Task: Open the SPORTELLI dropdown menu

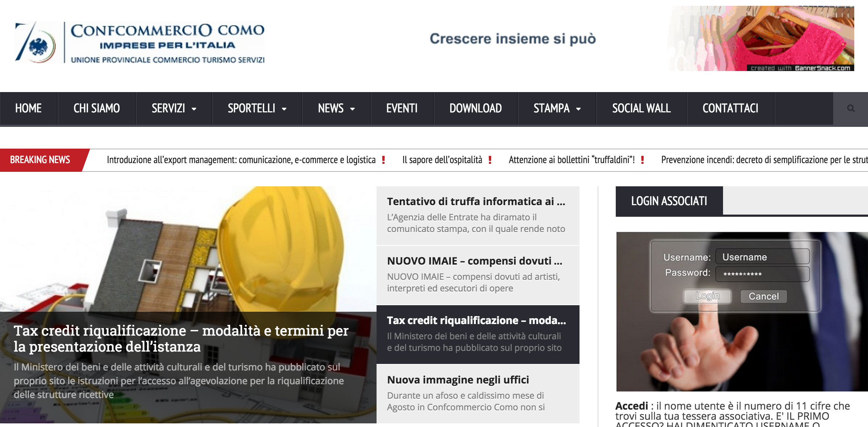Action: tap(256, 108)
